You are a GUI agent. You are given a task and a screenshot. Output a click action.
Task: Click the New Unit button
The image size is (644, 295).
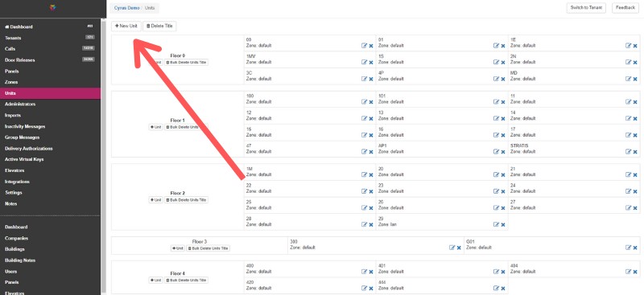[126, 26]
